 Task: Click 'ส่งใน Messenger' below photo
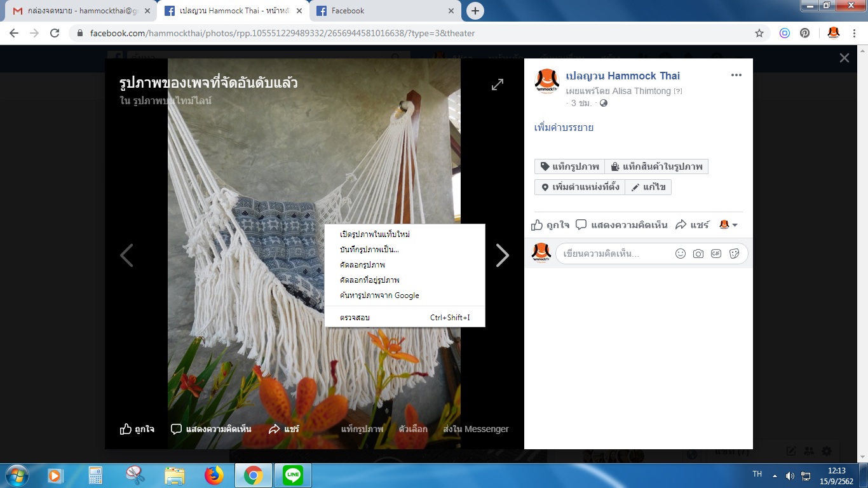point(476,429)
